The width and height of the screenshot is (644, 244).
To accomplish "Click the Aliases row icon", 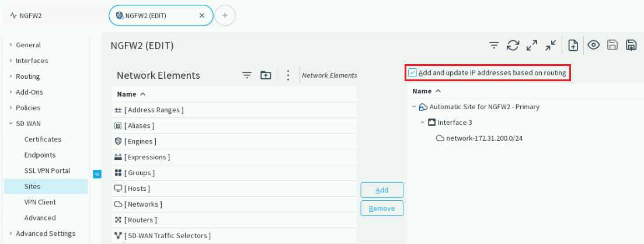I will (x=118, y=126).
